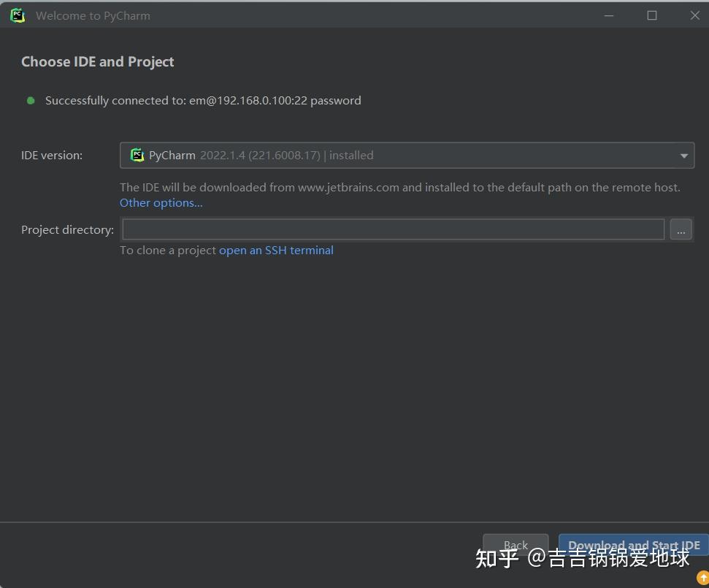Click the "open an SSH terminal" link
709x588 pixels.
[x=276, y=250]
